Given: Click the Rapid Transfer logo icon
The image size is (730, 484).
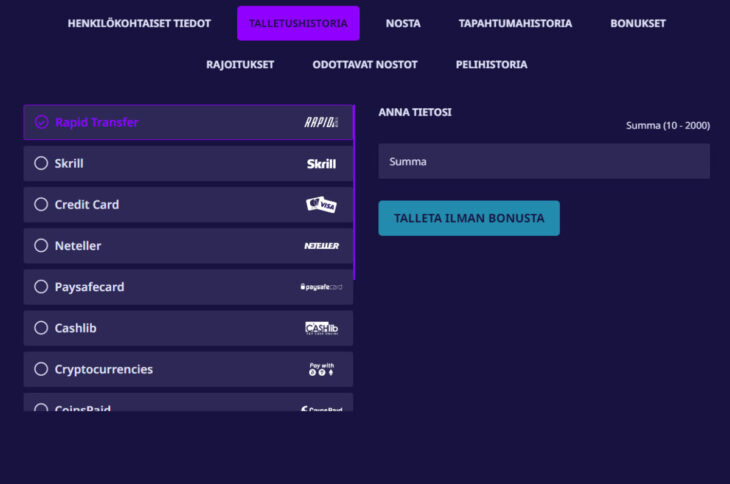Looking at the screenshot, I should (x=321, y=122).
